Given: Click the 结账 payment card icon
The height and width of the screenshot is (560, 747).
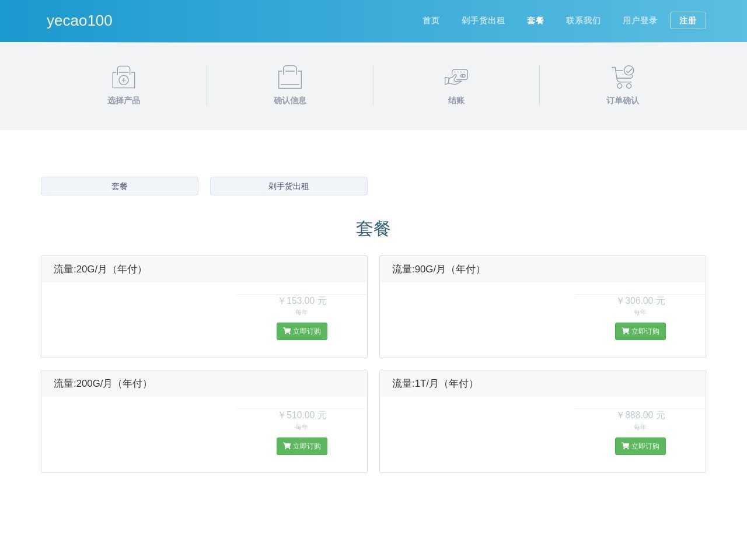Looking at the screenshot, I should pyautogui.click(x=456, y=77).
